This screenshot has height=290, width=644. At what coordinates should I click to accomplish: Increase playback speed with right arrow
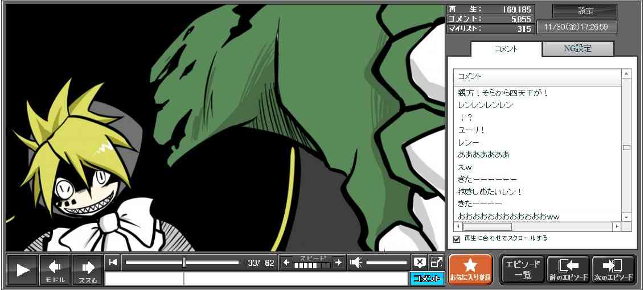click(x=338, y=262)
